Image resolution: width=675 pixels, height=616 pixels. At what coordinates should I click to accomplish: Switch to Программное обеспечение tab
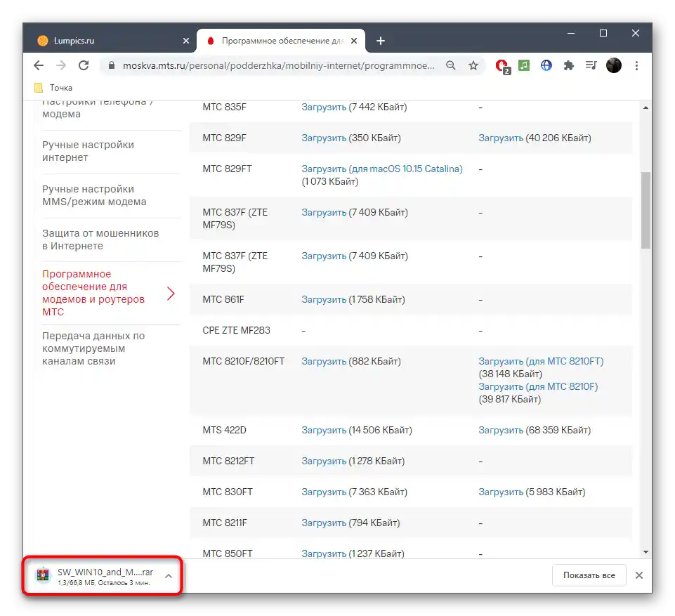click(x=281, y=41)
